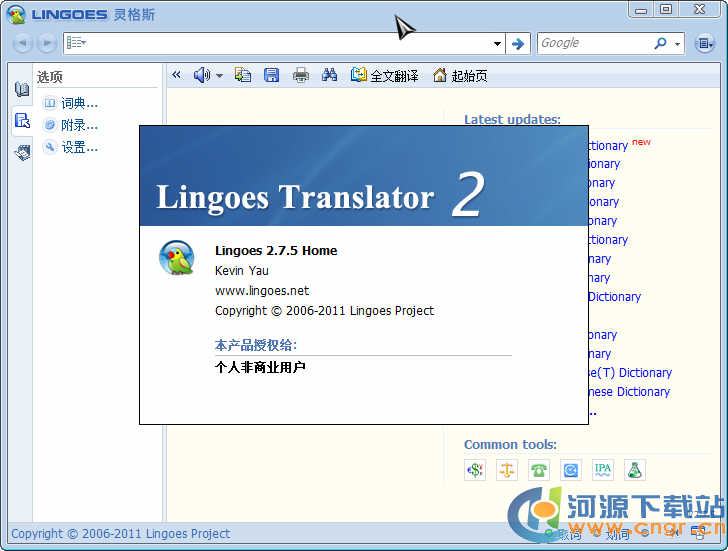The height and width of the screenshot is (551, 728).
Task: Expand the speaker voice dropdown arrow
Action: (219, 76)
